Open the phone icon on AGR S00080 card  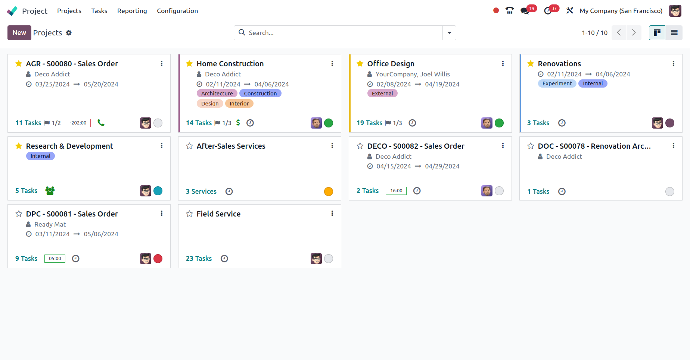click(101, 123)
